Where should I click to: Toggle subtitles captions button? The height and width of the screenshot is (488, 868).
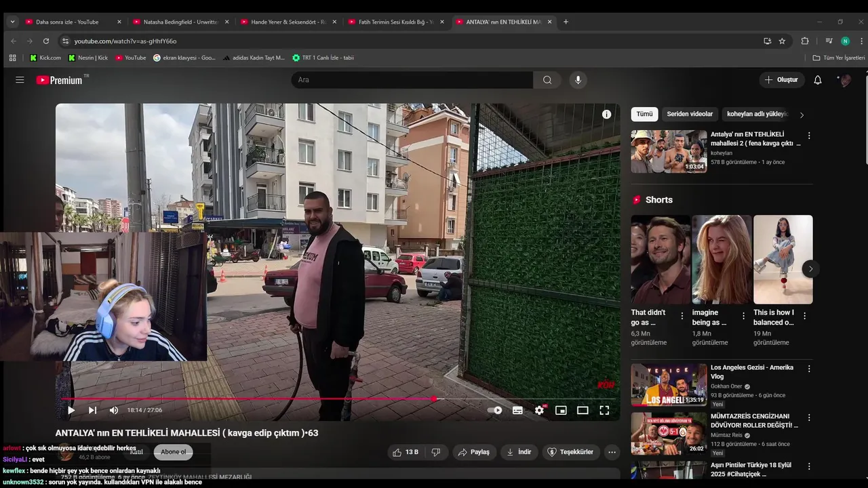tap(517, 410)
